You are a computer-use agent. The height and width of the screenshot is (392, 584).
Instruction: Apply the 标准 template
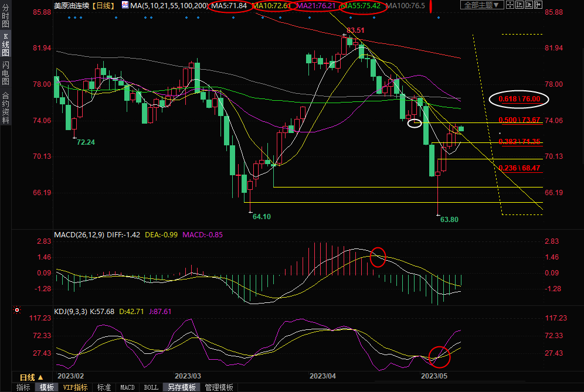point(104,387)
